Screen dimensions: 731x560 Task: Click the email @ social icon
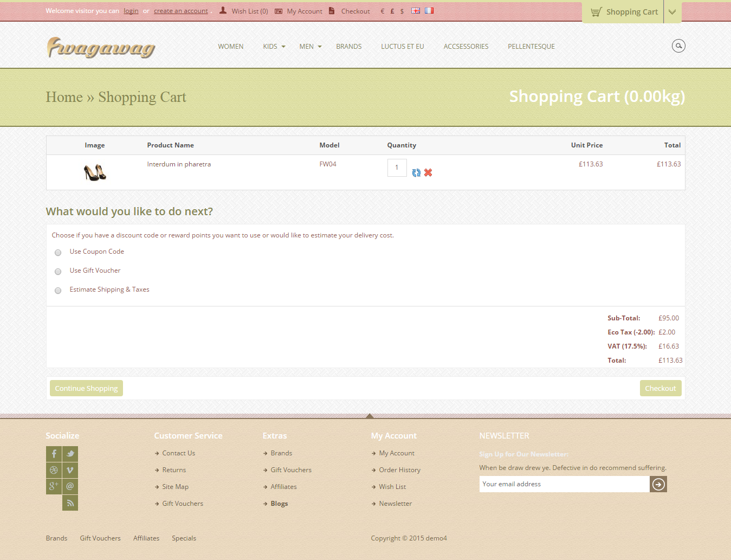coord(70,486)
